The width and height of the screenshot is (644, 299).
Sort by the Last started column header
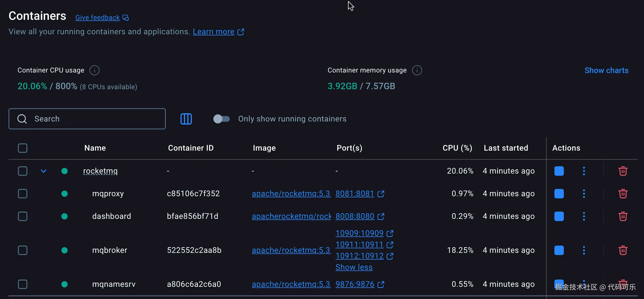point(506,148)
